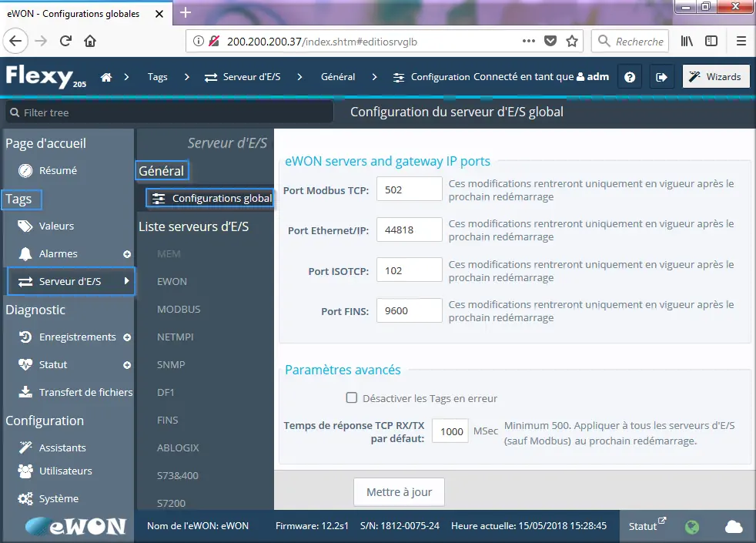Image resolution: width=756 pixels, height=543 pixels.
Task: Expand the Statut plus button
Action: tap(127, 365)
